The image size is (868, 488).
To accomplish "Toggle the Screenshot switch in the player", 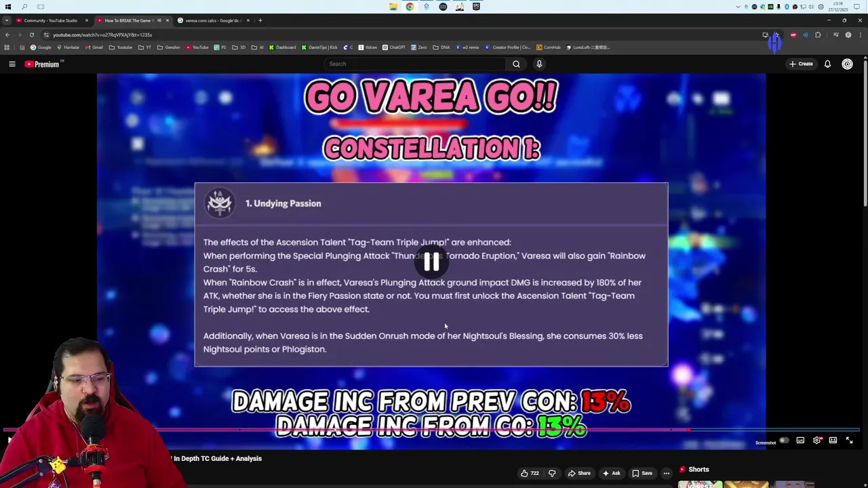I will (784, 441).
